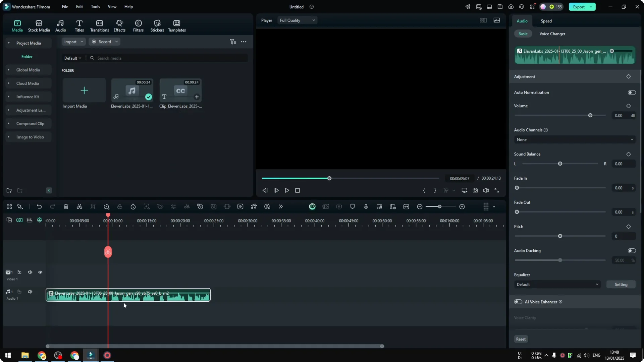The width and height of the screenshot is (644, 362).
Task: Click the delete trash icon
Action: 66,207
